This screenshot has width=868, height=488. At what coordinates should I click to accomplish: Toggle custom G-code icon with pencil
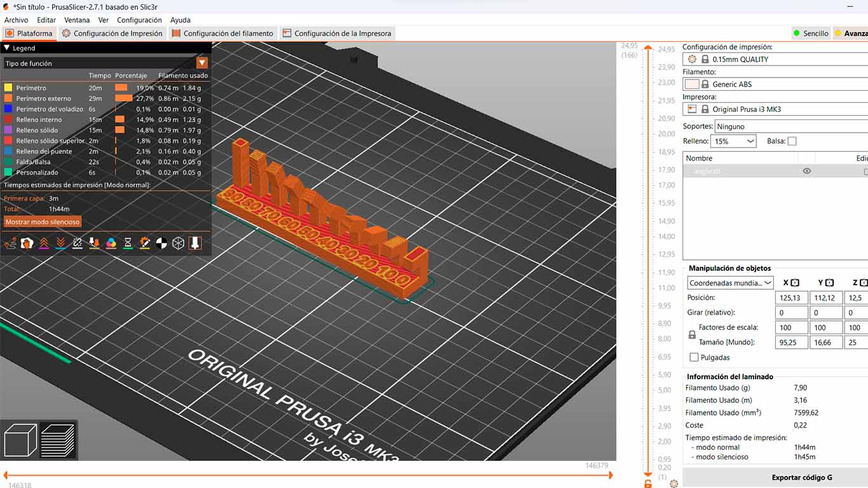(x=145, y=243)
